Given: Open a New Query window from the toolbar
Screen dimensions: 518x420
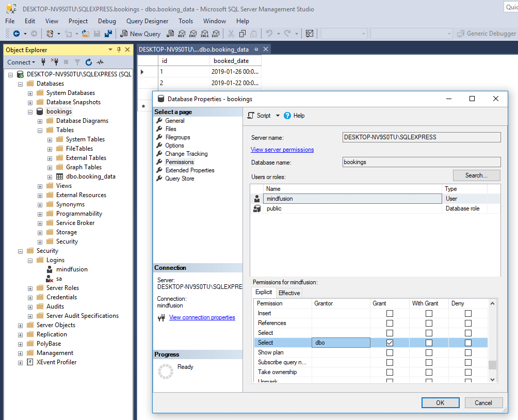Looking at the screenshot, I should pyautogui.click(x=140, y=34).
